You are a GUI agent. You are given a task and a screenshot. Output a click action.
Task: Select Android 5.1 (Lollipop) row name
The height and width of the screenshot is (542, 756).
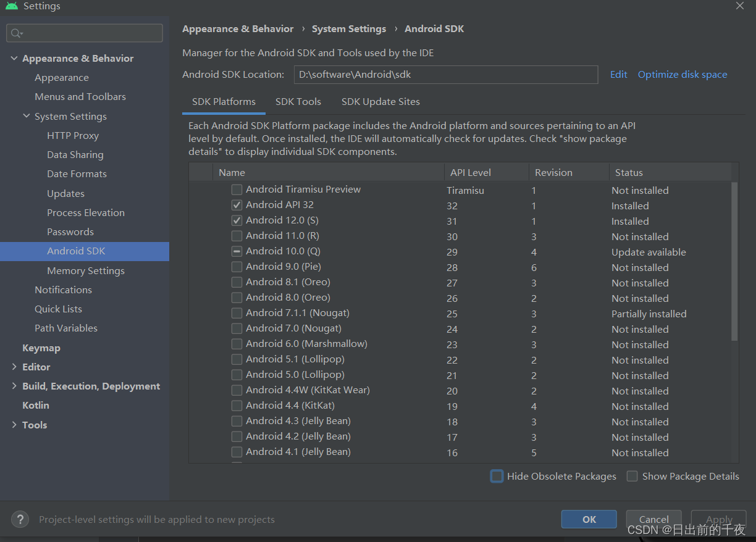coord(295,359)
